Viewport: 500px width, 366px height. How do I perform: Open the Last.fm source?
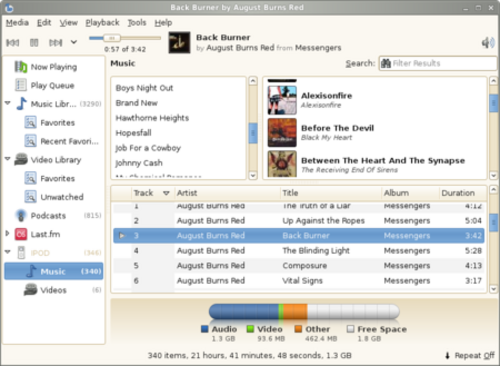[45, 234]
